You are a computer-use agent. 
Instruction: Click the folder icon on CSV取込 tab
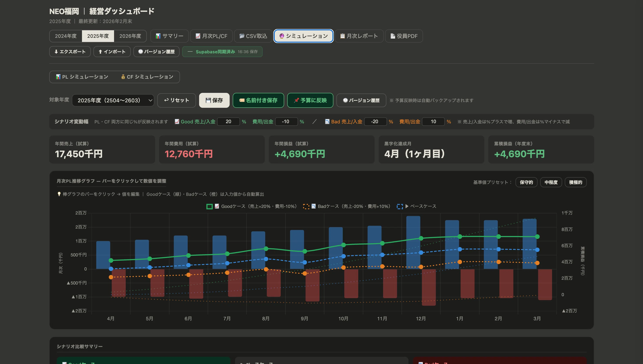242,36
